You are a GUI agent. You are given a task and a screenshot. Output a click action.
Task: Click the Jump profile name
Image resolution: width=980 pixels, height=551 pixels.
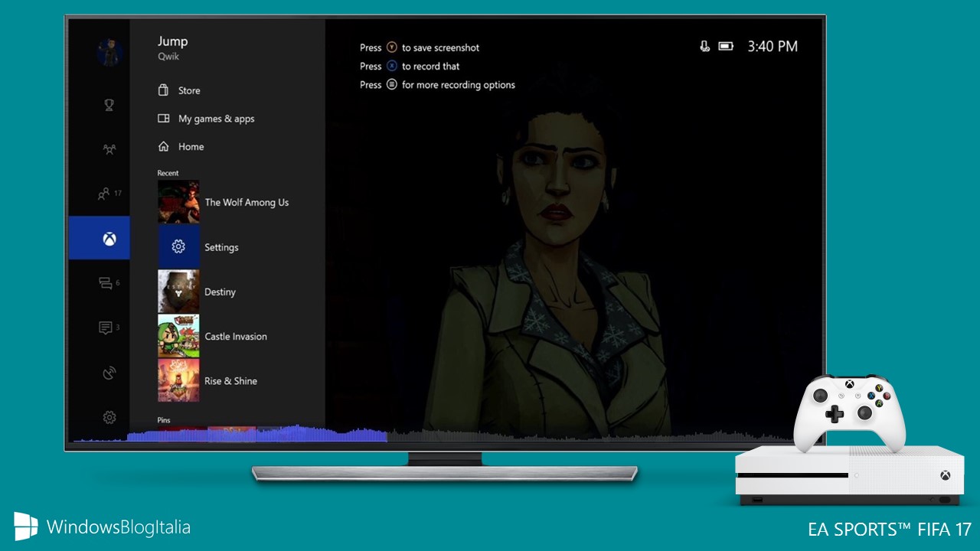click(172, 41)
